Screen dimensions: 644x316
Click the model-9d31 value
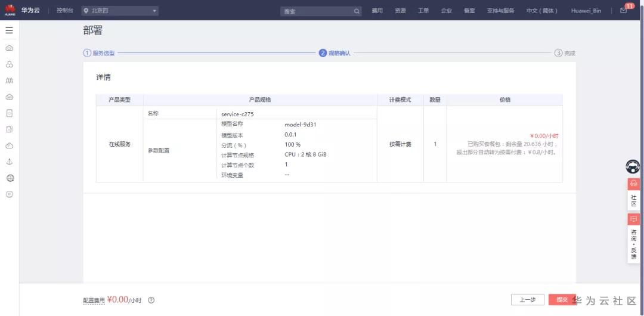tap(300, 125)
